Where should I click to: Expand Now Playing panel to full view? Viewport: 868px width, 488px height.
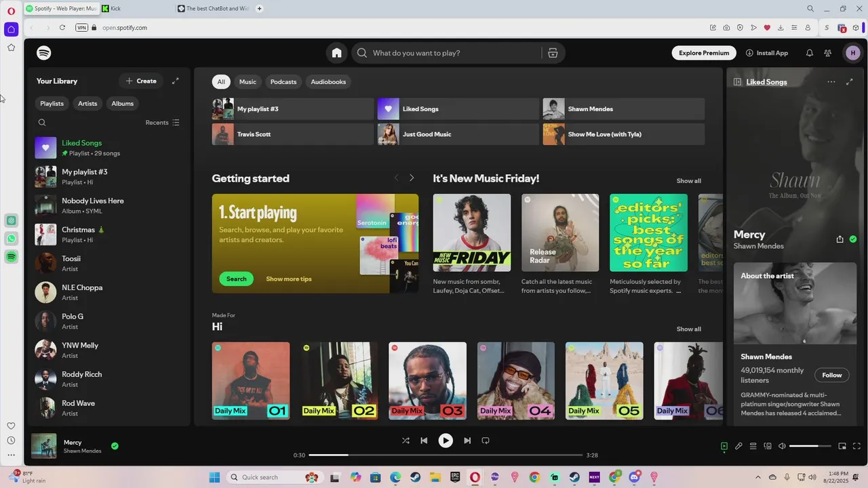849,82
